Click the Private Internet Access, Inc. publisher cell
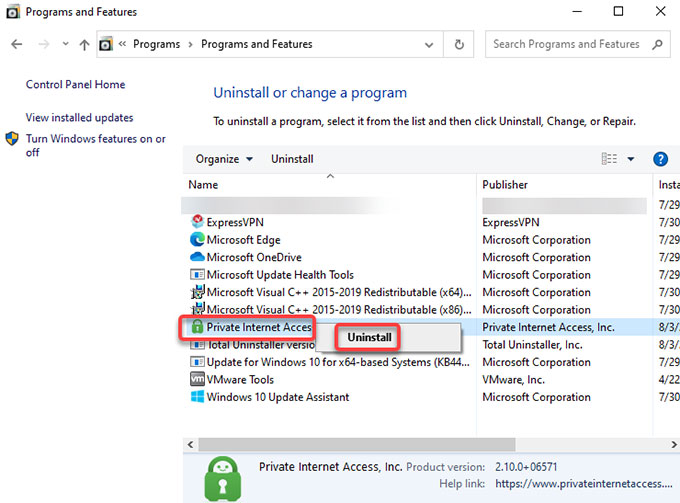Viewport: 680px width, 503px height. point(548,327)
